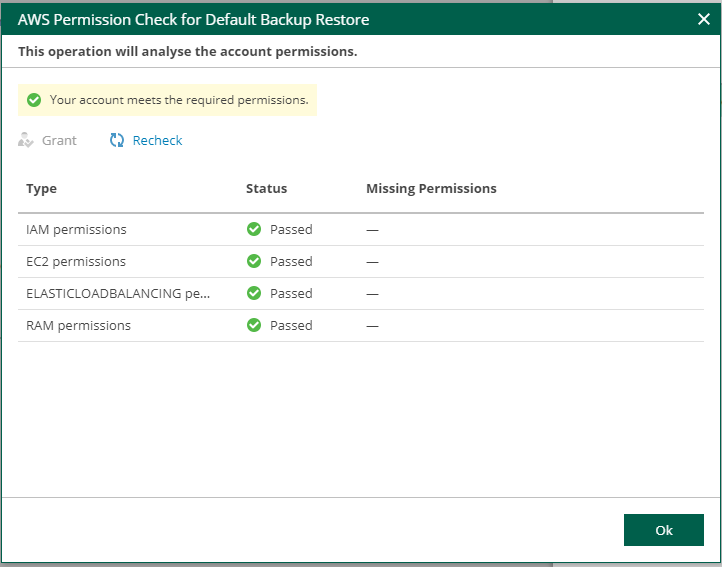Click the Recheck link
722x567 pixels.
point(157,140)
